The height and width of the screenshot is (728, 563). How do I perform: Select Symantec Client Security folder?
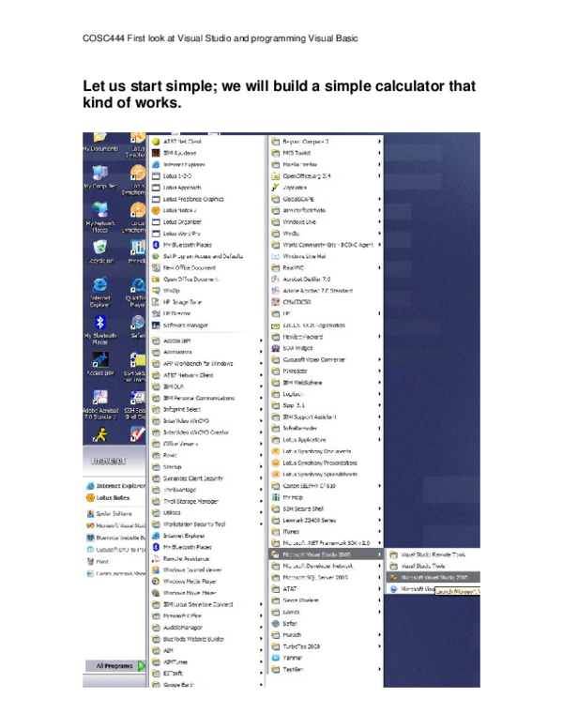(188, 478)
